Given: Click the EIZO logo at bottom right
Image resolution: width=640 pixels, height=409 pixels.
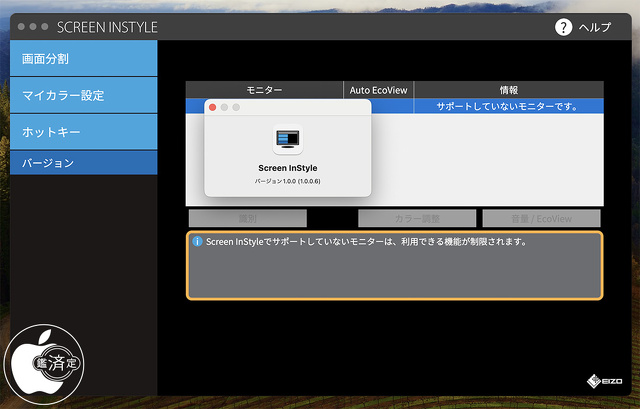Looking at the screenshot, I should click(x=604, y=381).
